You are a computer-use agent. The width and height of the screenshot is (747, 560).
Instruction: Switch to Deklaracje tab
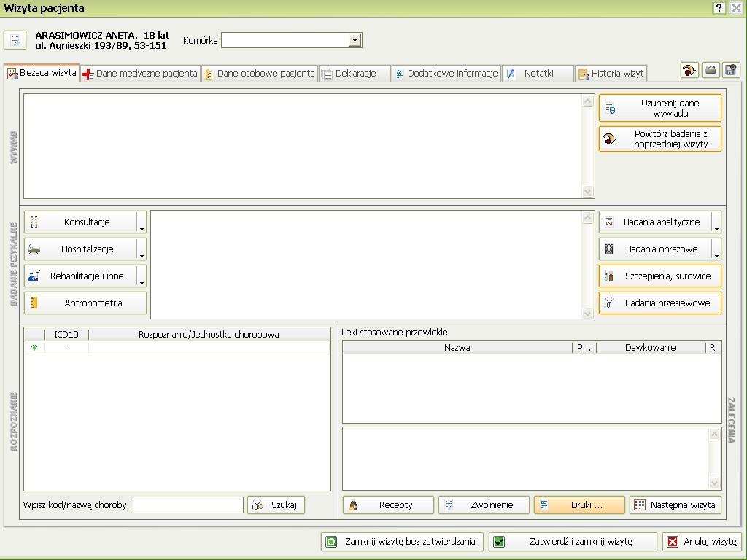pyautogui.click(x=355, y=74)
